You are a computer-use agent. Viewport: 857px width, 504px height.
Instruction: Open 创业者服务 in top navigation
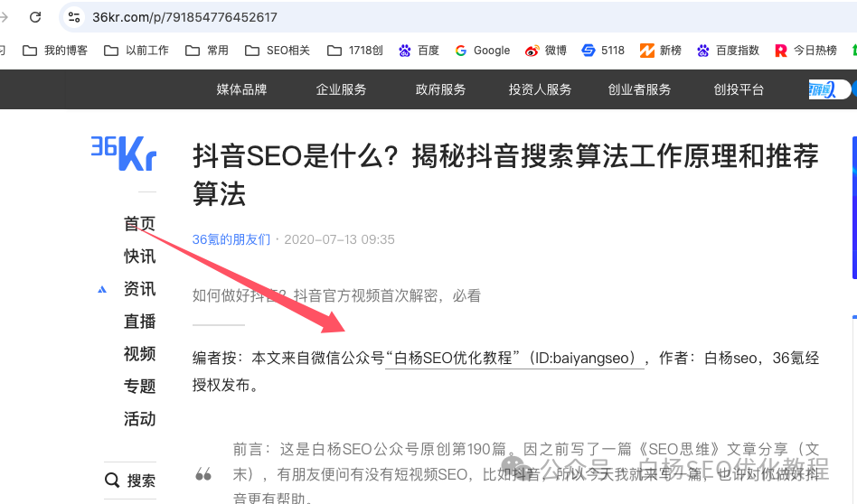pyautogui.click(x=639, y=89)
